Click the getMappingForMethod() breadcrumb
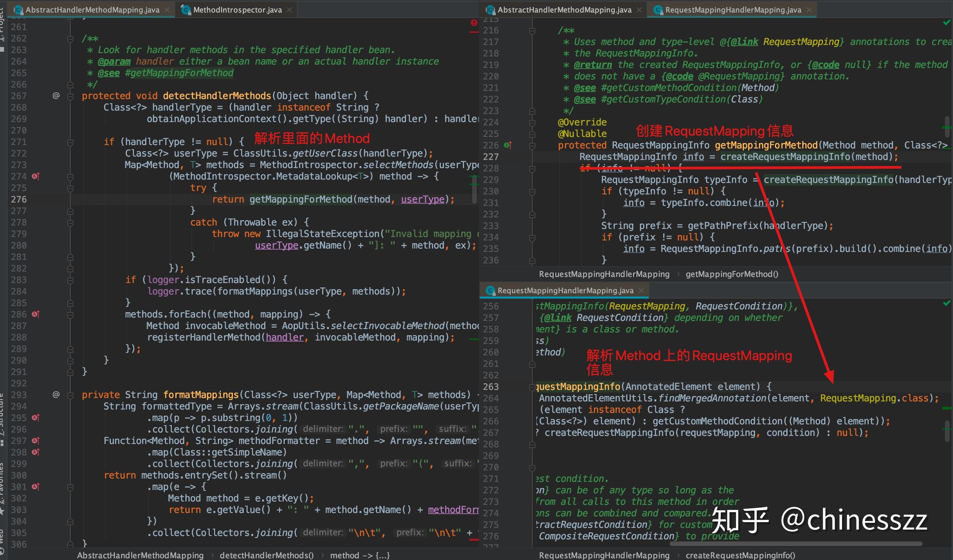Image resolution: width=953 pixels, height=560 pixels. tap(732, 274)
